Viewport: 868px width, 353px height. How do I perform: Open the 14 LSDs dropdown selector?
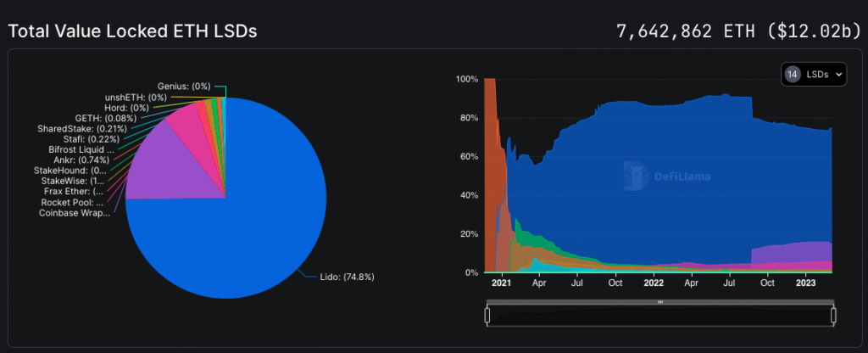coord(813,75)
